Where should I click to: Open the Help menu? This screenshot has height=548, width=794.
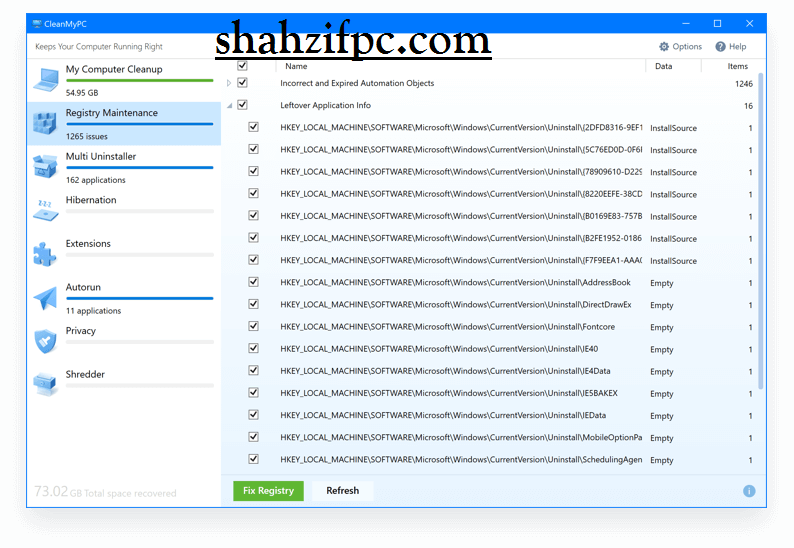[x=731, y=47]
